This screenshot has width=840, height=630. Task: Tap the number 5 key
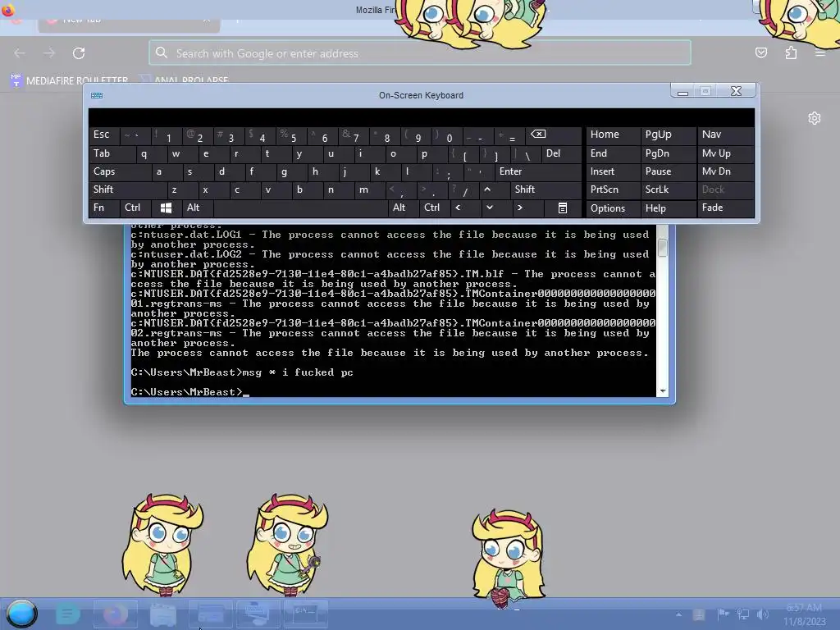click(x=291, y=135)
